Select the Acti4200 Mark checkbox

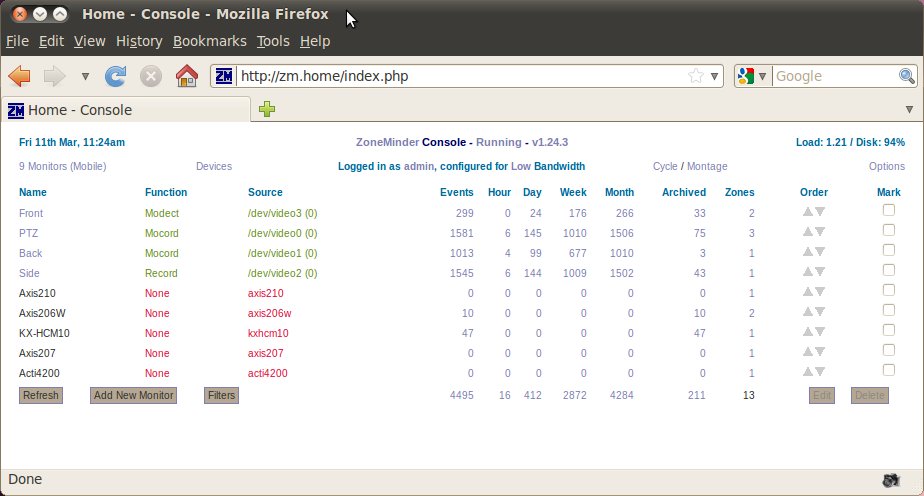[x=888, y=370]
